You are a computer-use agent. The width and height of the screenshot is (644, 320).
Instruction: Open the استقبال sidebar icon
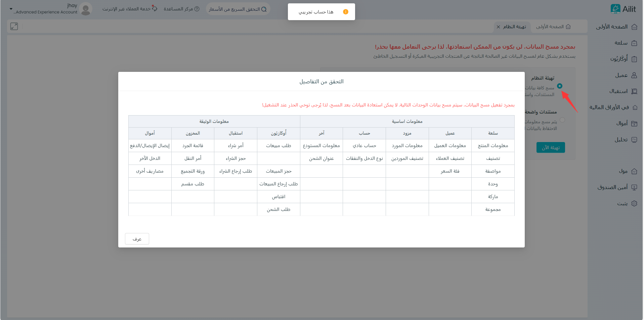pyautogui.click(x=634, y=91)
